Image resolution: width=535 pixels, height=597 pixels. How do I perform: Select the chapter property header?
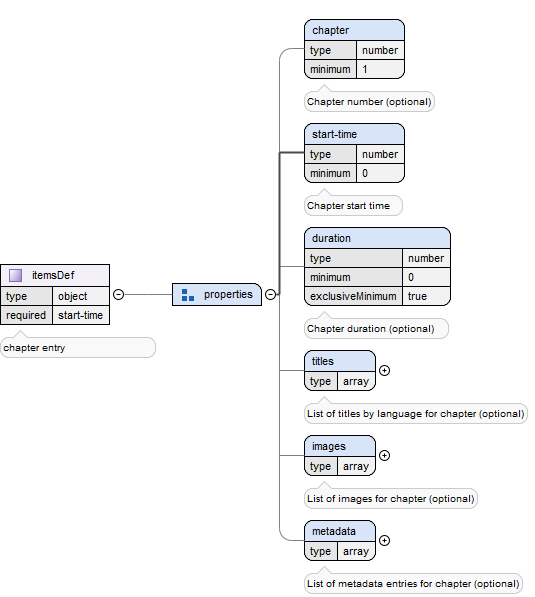coord(355,30)
